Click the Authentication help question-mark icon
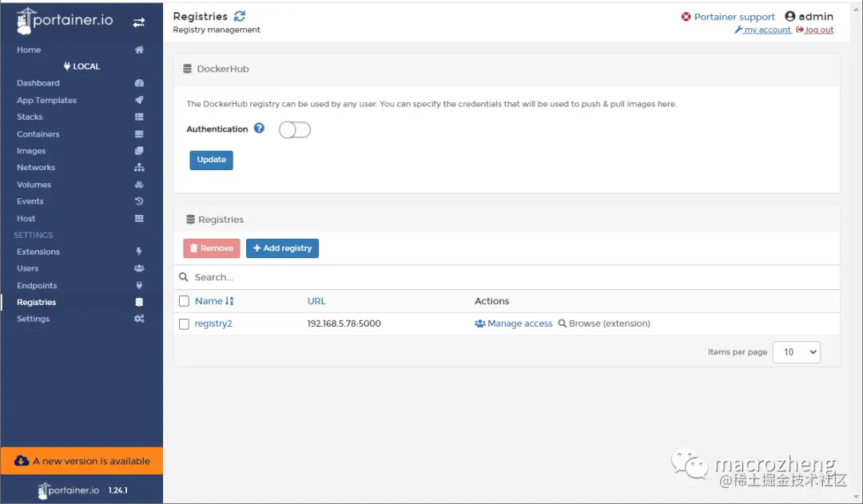Screen dimensions: 863x504 tap(259, 129)
